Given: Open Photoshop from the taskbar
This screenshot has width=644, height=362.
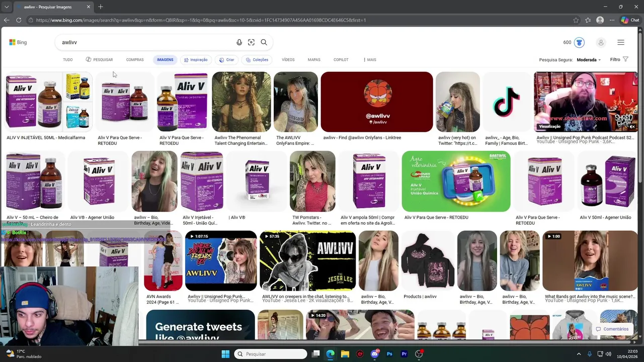Looking at the screenshot, I should (x=389, y=354).
